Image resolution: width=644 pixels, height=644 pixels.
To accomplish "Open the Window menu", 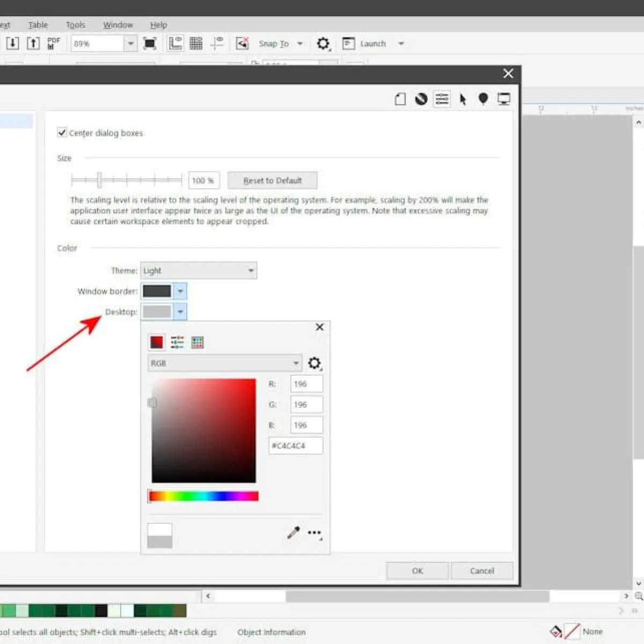I will click(118, 25).
